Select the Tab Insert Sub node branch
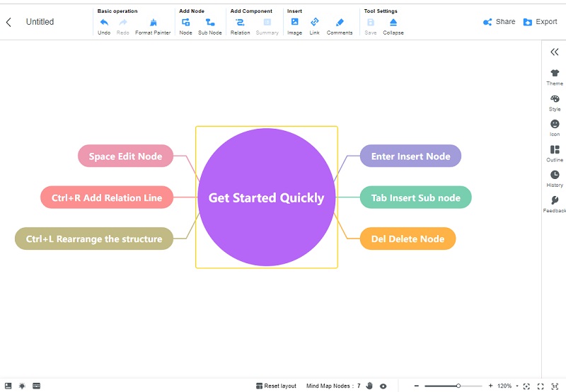566x392 pixels. click(415, 197)
